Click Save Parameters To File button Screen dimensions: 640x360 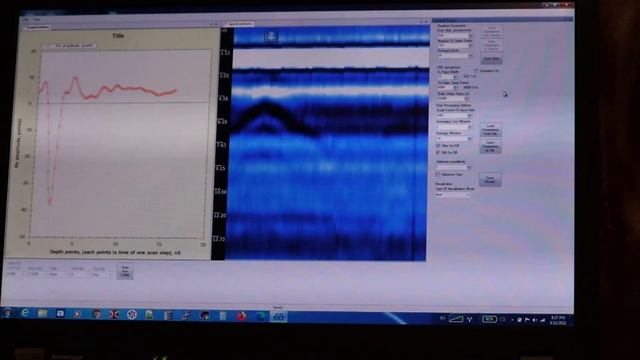coord(490,147)
